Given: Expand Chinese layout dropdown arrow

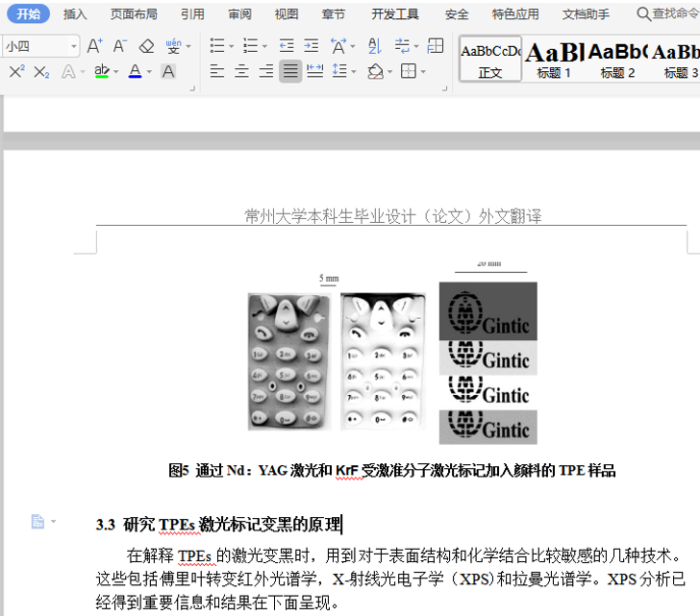Looking at the screenshot, I should click(353, 46).
